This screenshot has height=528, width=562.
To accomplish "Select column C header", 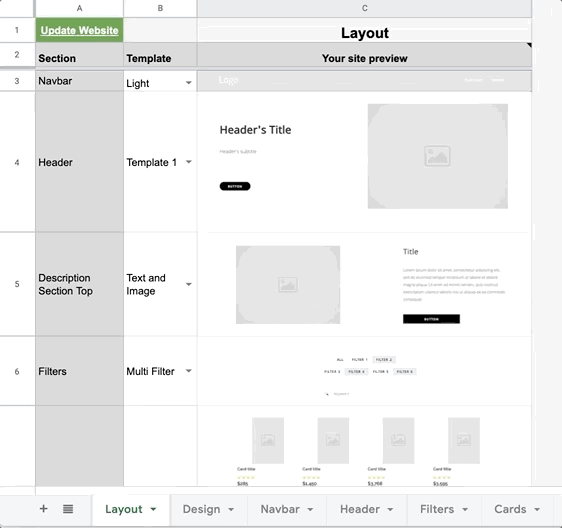I will pyautogui.click(x=364, y=8).
